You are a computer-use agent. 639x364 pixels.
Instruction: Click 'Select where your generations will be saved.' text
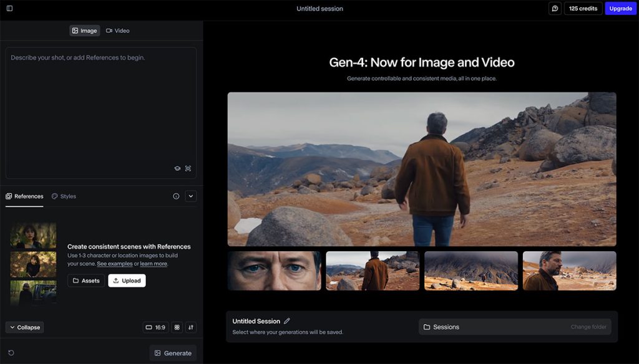pos(288,332)
